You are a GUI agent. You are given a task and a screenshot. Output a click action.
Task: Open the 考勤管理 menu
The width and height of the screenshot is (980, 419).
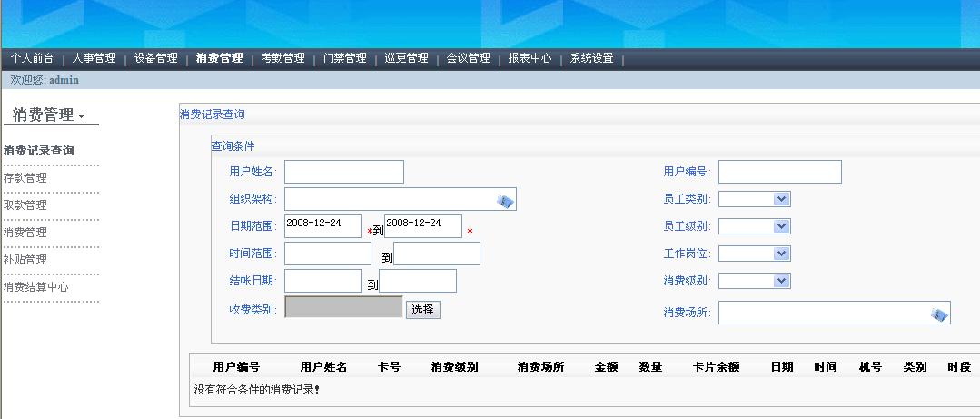click(282, 59)
